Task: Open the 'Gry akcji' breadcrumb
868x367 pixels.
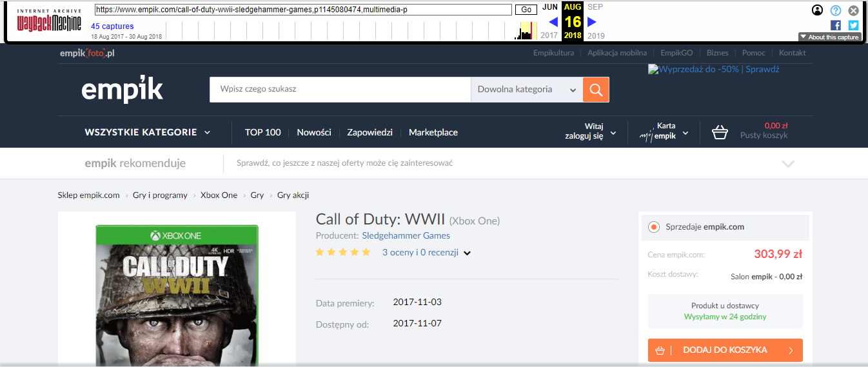Action: (293, 195)
